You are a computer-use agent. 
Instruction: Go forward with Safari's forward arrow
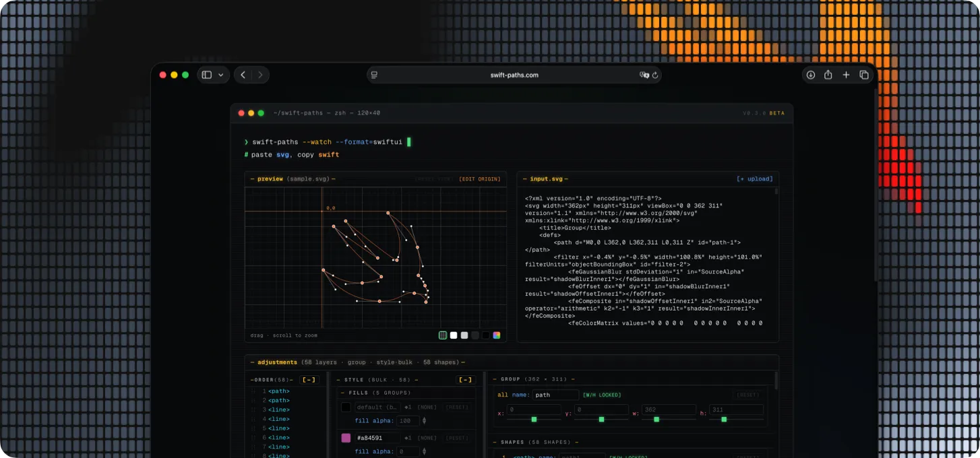[x=260, y=75]
